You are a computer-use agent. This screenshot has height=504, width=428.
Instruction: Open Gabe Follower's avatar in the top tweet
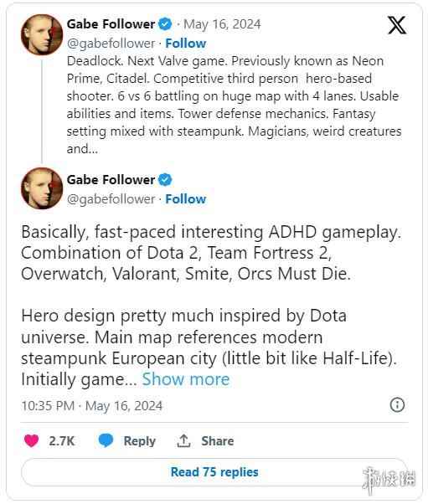(42, 34)
